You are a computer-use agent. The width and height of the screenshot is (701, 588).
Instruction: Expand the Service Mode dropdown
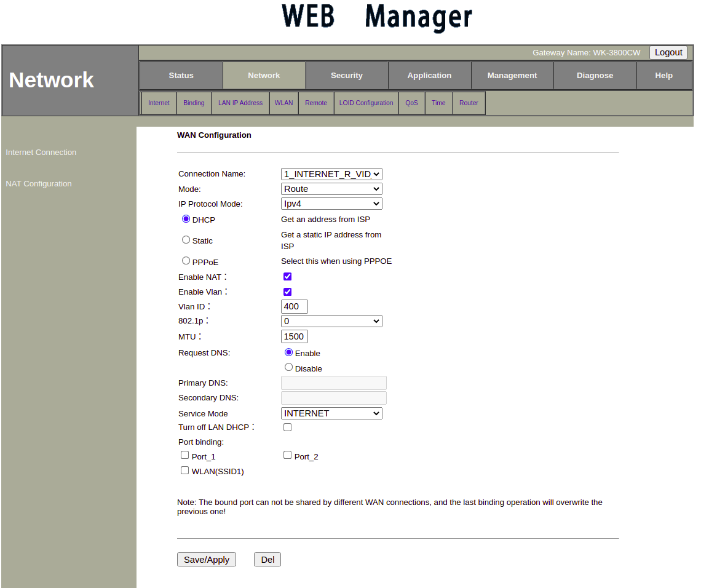pos(331,413)
